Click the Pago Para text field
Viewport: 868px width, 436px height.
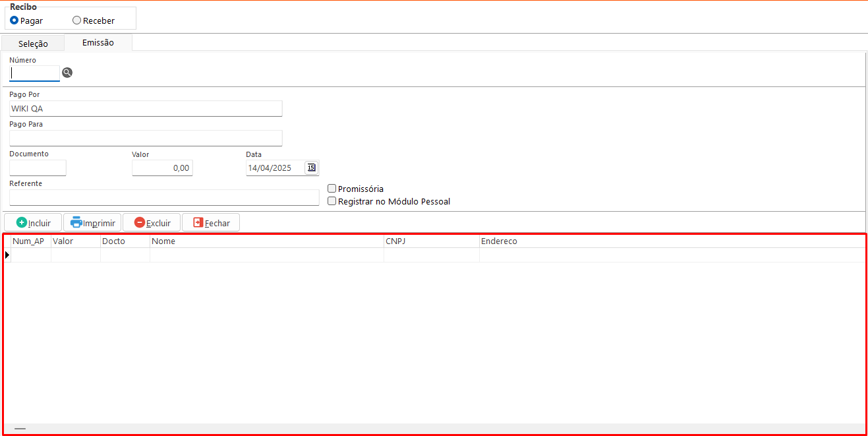click(146, 138)
